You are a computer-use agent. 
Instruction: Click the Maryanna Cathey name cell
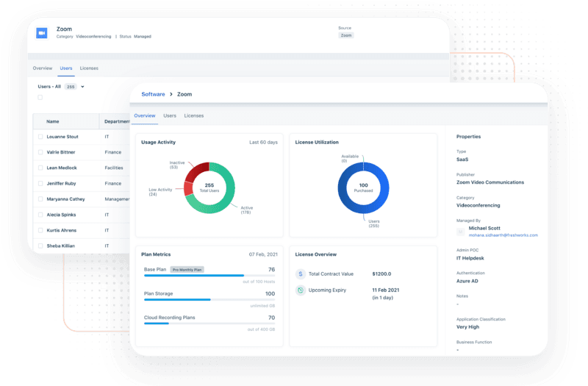coord(65,199)
